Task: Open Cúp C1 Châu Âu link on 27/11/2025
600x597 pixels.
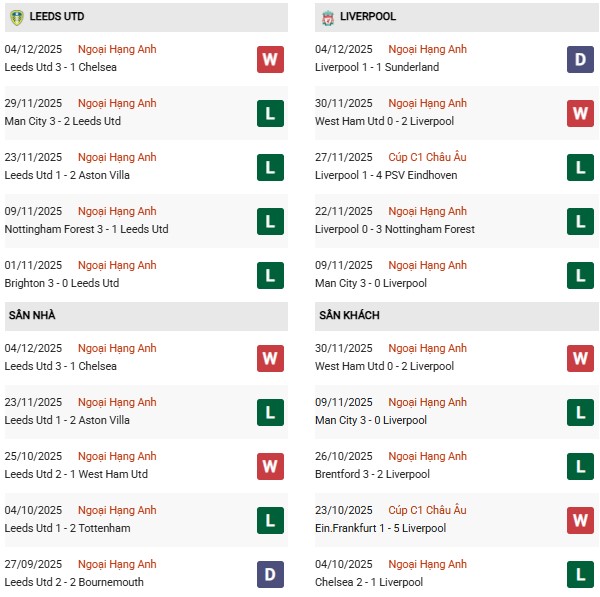Action: coord(427,157)
